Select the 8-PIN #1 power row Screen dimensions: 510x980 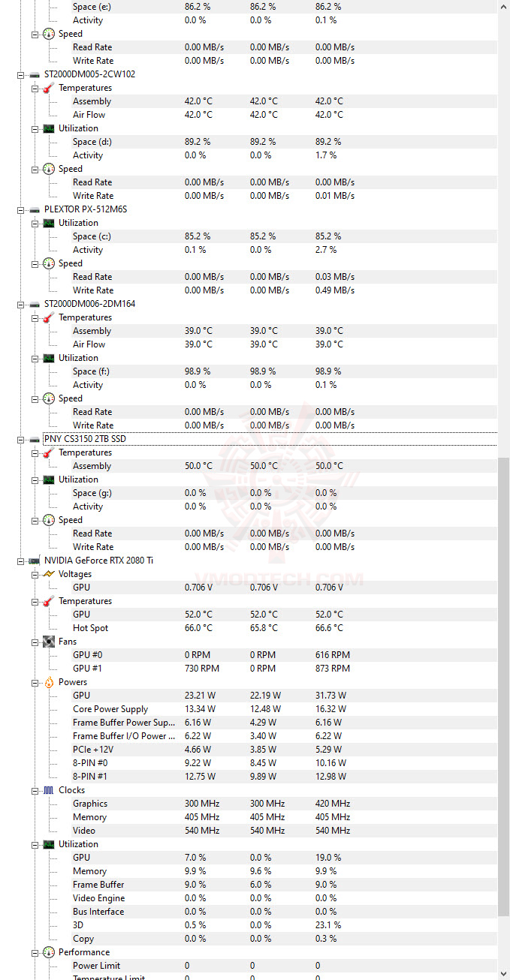click(x=89, y=777)
